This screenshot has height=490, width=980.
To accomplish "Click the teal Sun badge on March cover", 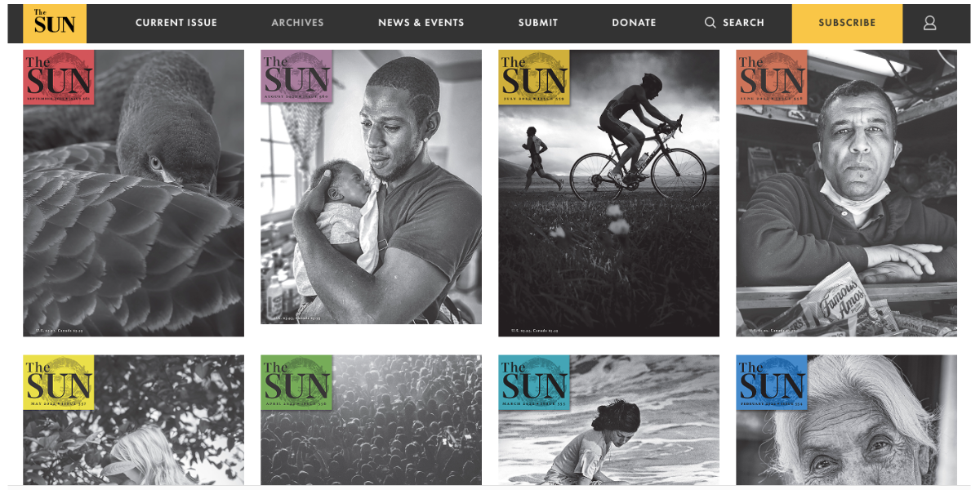I will [x=534, y=382].
